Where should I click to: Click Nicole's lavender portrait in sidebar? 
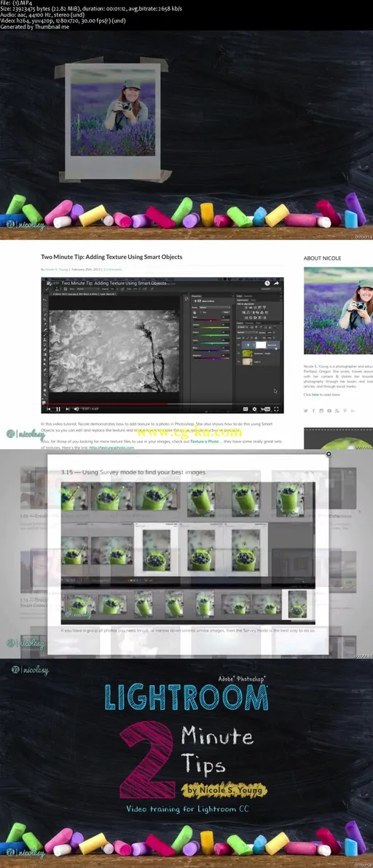[338, 311]
